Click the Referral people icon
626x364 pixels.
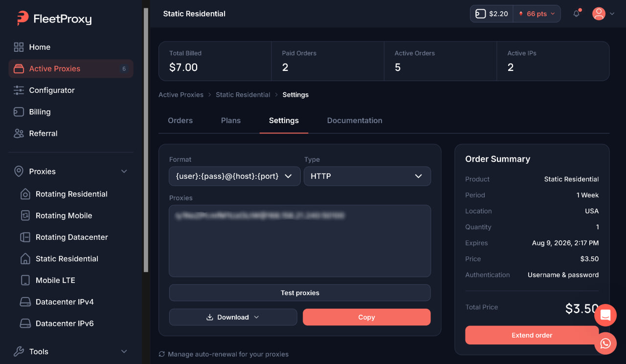coord(19,133)
